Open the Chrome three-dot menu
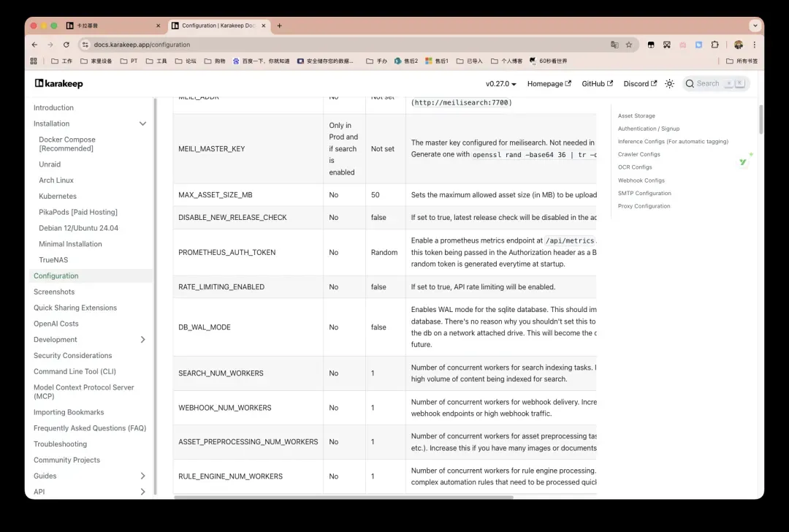 [755, 45]
